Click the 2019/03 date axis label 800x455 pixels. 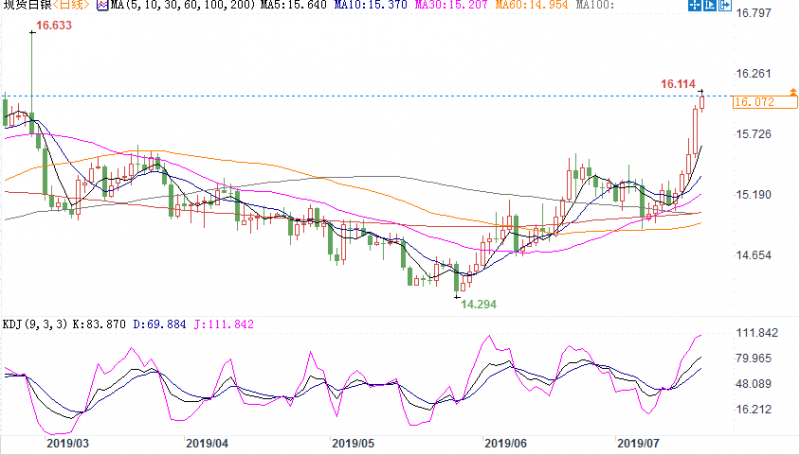67,443
